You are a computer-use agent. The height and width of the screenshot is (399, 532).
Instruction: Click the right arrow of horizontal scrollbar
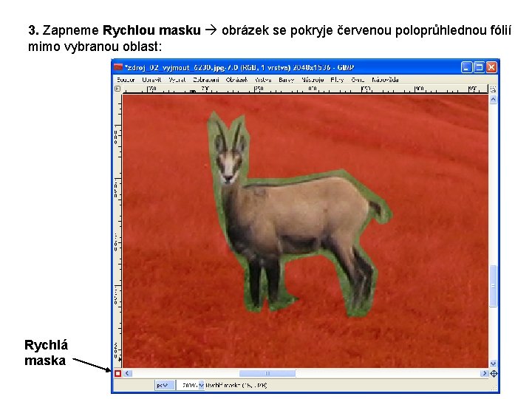484,374
